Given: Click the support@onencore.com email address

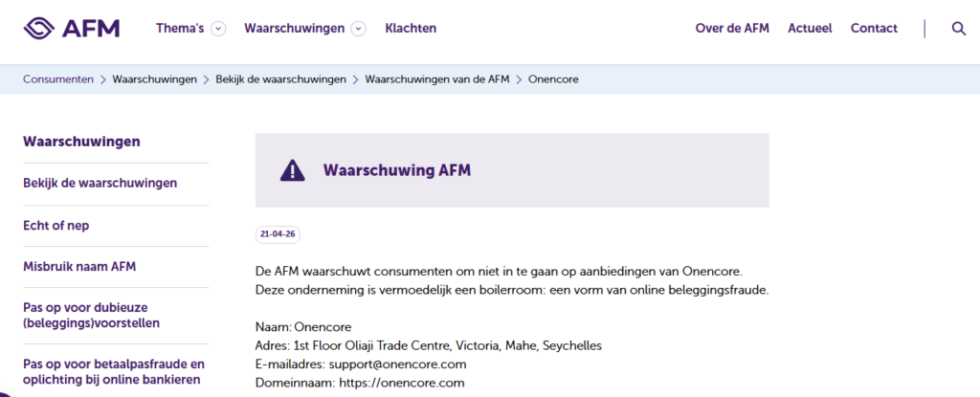Looking at the screenshot, I should pos(397,364).
